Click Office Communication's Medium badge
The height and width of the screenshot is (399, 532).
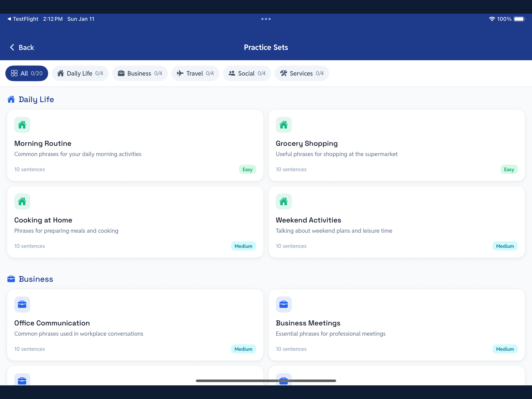(x=243, y=349)
